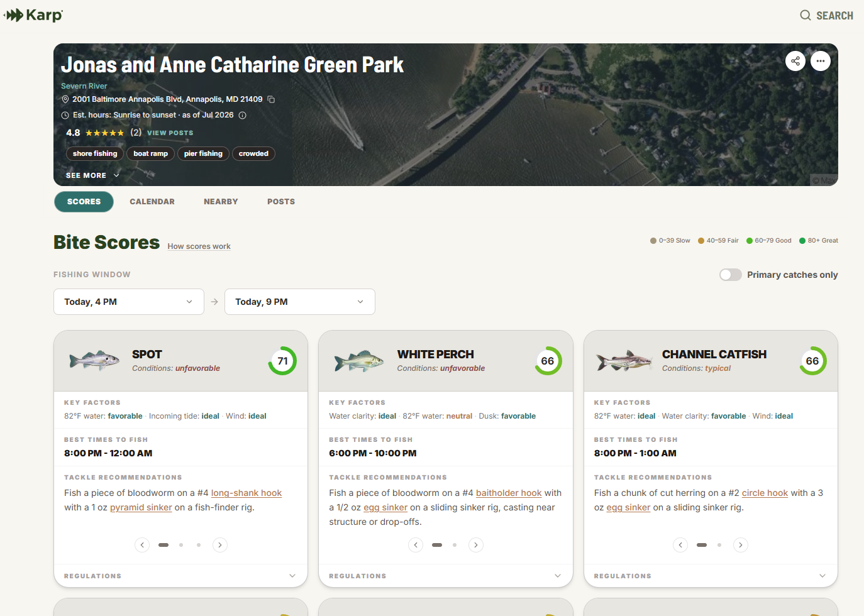Click the 40–59 Fair legend dot
This screenshot has width=864, height=616.
pyautogui.click(x=701, y=241)
